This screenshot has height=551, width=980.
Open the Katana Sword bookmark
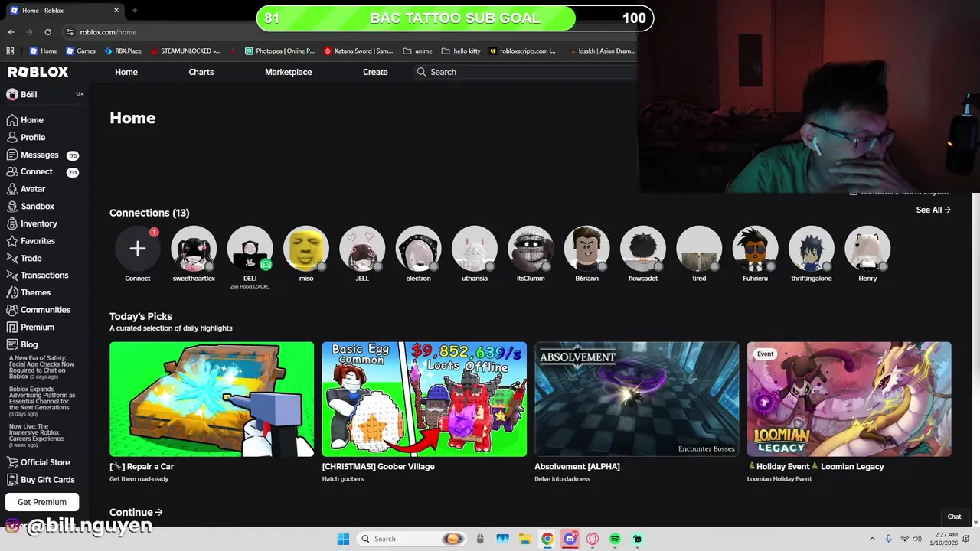coord(358,51)
